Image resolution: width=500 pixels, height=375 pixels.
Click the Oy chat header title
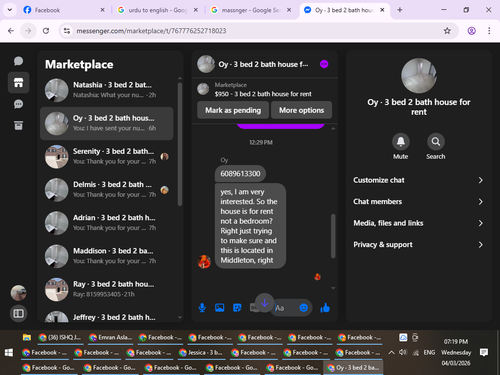click(x=263, y=64)
